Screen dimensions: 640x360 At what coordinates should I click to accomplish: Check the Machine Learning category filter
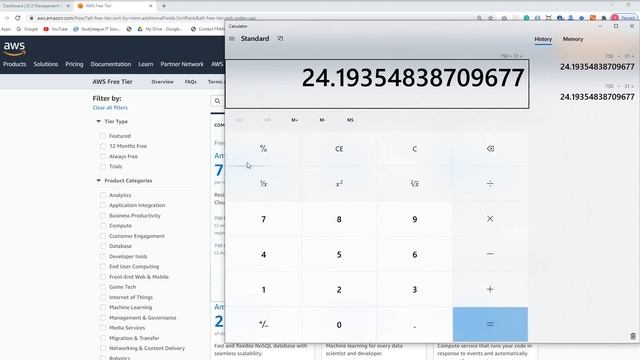click(103, 307)
